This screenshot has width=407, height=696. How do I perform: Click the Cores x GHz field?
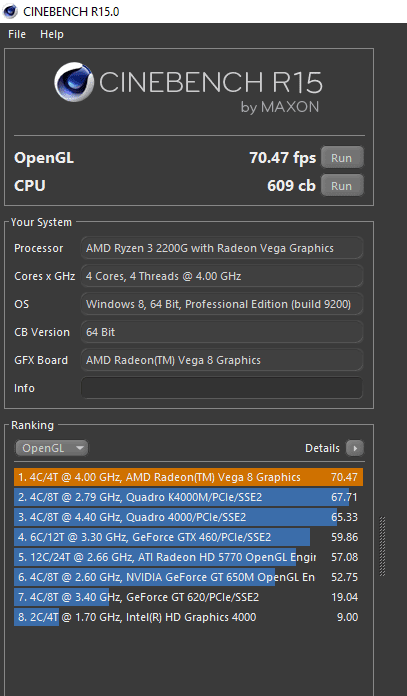[x=221, y=276]
